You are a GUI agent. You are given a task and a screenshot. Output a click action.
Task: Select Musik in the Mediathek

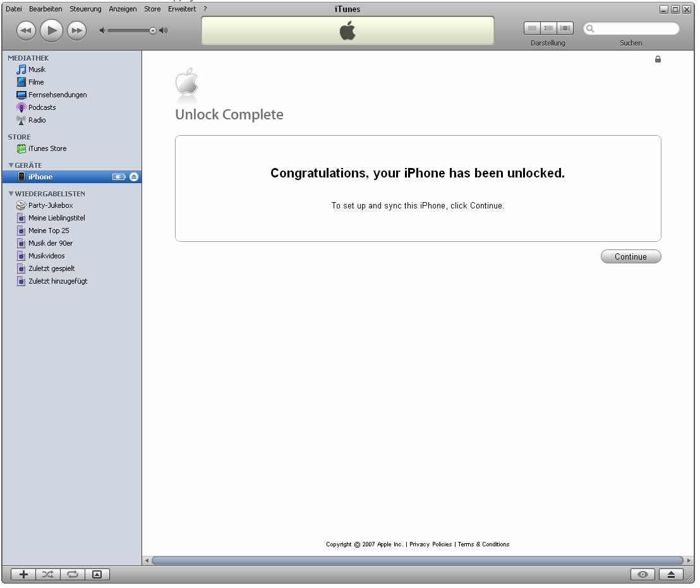pyautogui.click(x=37, y=69)
